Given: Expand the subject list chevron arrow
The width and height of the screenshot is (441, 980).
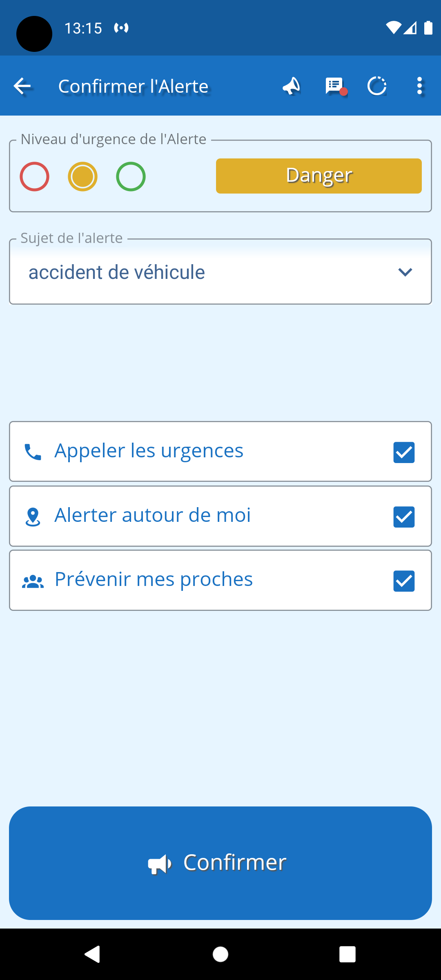Looking at the screenshot, I should click(405, 272).
